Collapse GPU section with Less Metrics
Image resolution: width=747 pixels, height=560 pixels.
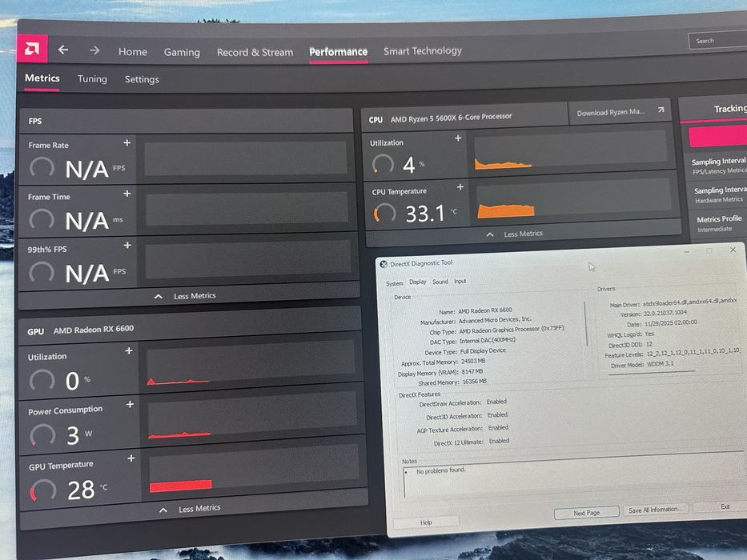coord(190,509)
